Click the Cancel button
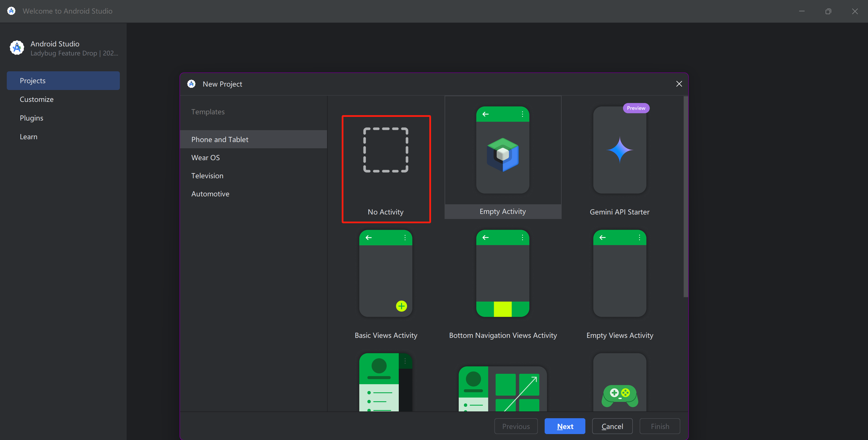868x440 pixels. [612, 426]
